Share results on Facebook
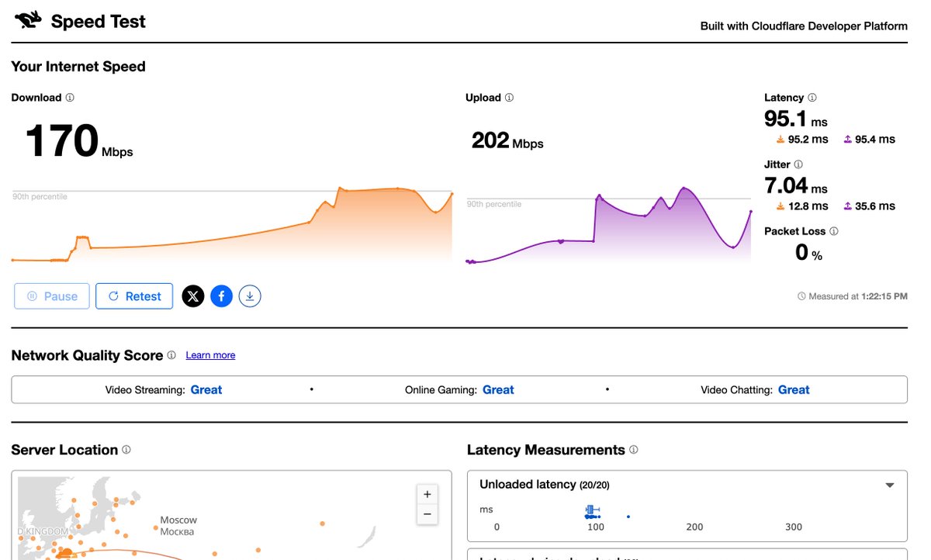 pyautogui.click(x=222, y=296)
